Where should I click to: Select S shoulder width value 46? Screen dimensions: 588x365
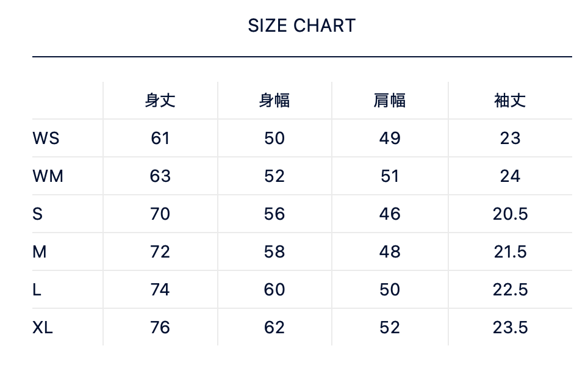[x=389, y=214]
